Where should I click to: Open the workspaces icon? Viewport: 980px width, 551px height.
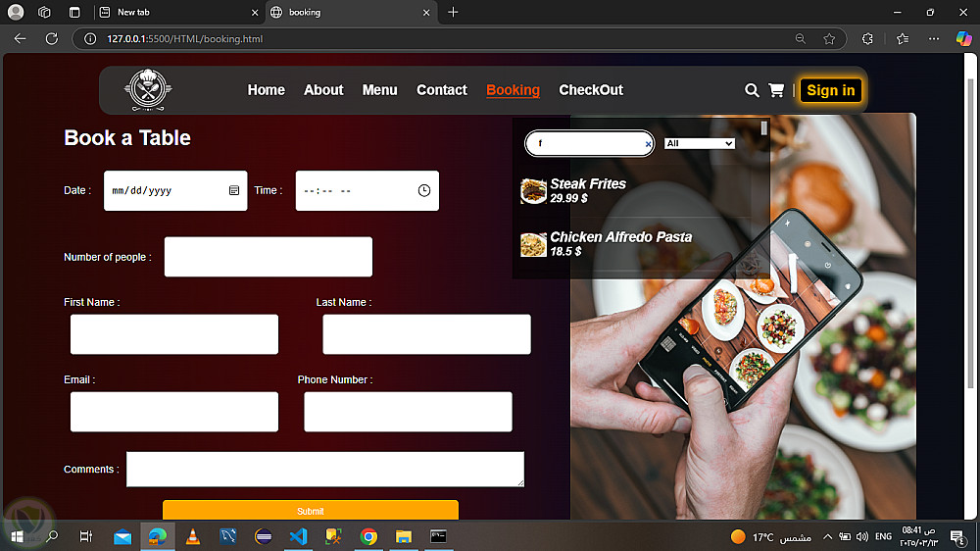point(44,12)
